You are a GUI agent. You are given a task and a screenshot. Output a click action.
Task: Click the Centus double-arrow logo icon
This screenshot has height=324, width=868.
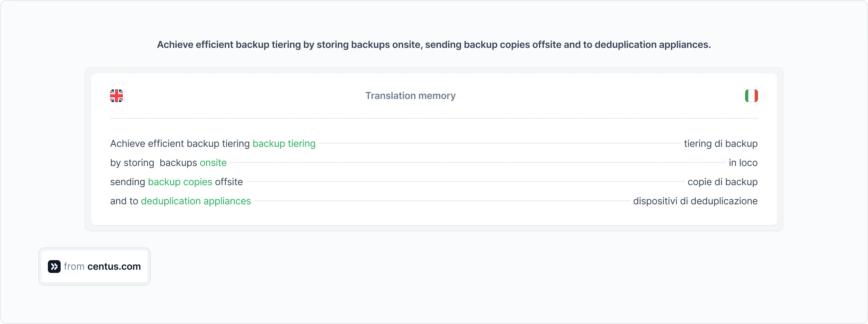[54, 266]
